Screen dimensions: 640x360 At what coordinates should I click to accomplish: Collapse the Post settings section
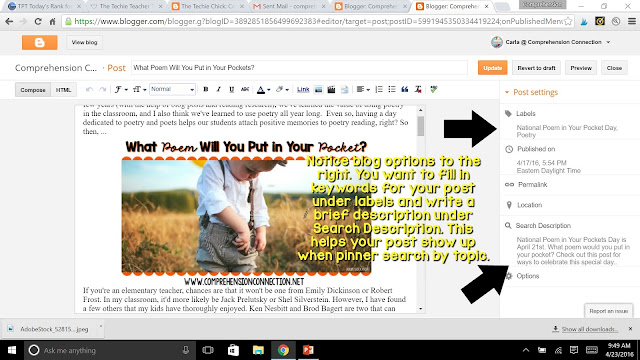531,92
